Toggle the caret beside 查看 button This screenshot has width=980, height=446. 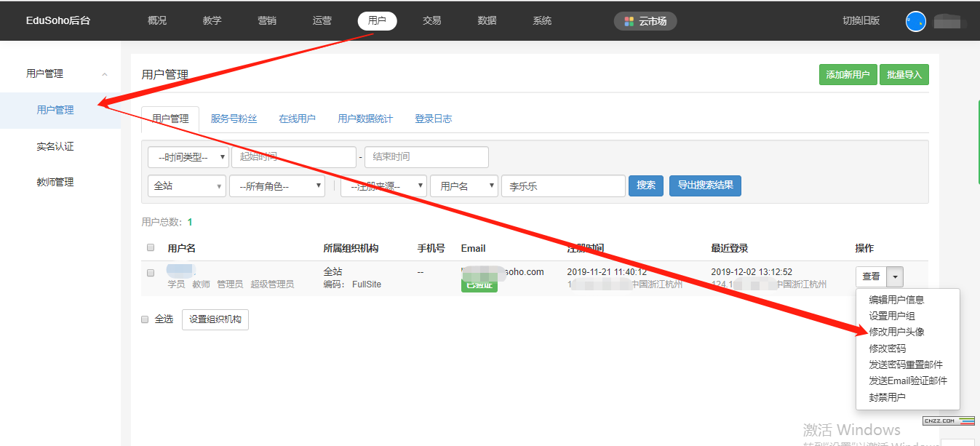(x=896, y=276)
